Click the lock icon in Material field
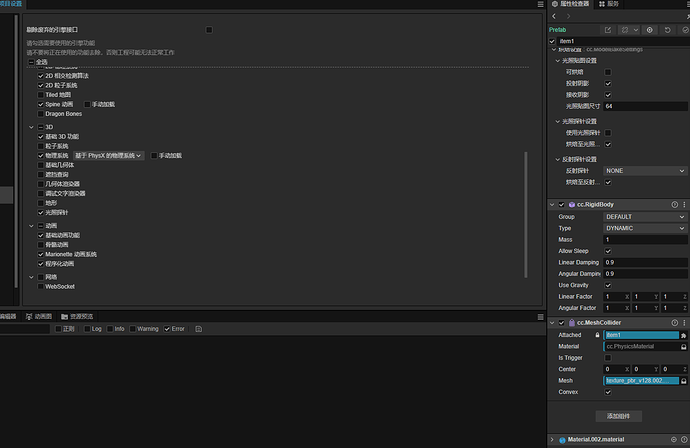The height and width of the screenshot is (448, 690). pyautogui.click(x=684, y=347)
